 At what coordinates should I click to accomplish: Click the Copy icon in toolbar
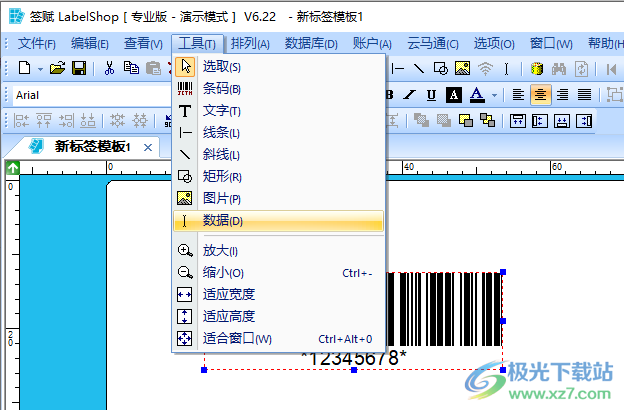pyautogui.click(x=131, y=68)
